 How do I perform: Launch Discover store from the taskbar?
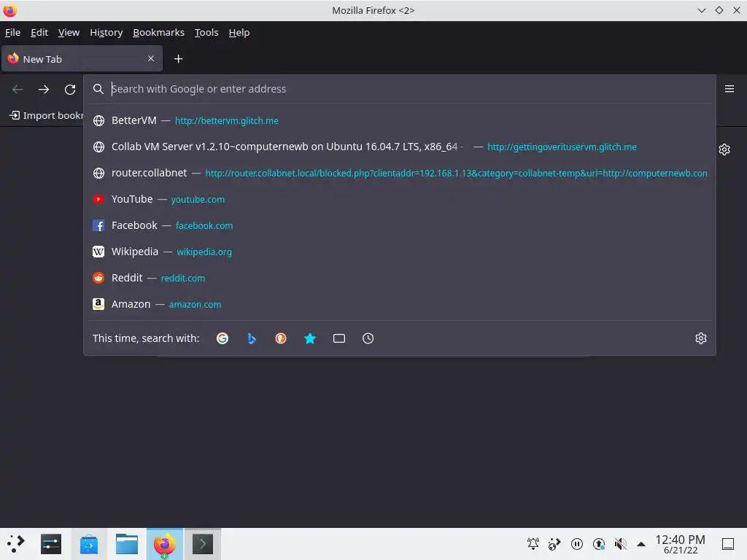pyautogui.click(x=88, y=544)
